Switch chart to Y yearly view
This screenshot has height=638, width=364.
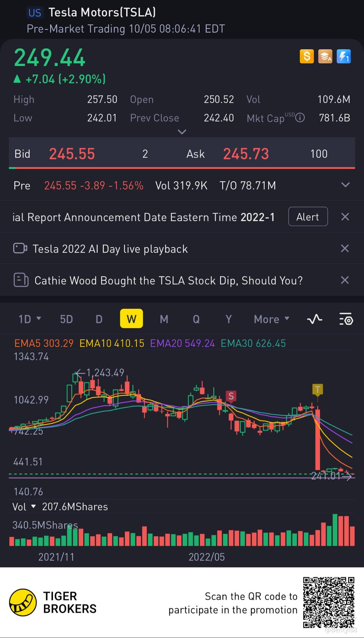pos(228,319)
